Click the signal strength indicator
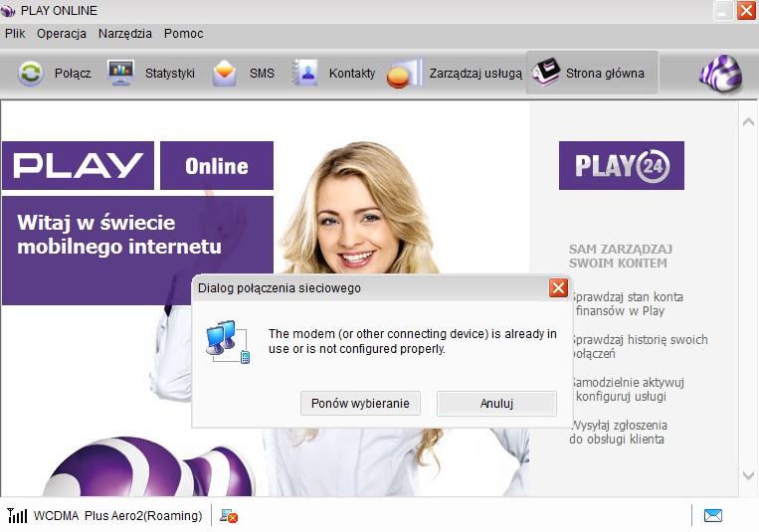The width and height of the screenshot is (759, 532). tap(17, 515)
